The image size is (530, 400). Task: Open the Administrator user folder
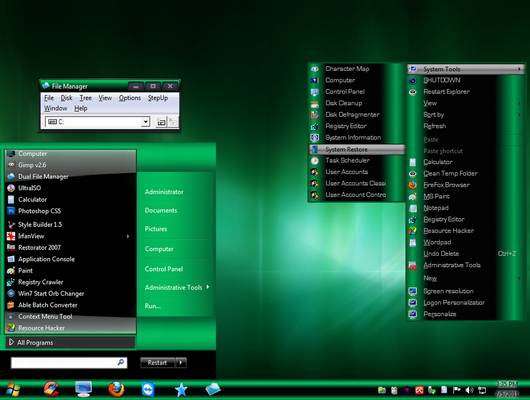tap(164, 192)
